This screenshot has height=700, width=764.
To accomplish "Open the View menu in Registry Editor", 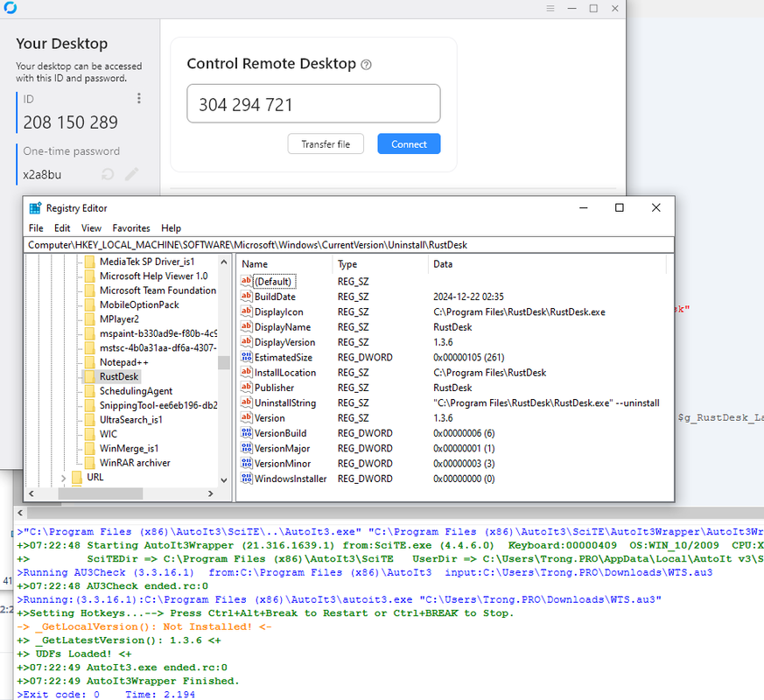I will pos(91,228).
